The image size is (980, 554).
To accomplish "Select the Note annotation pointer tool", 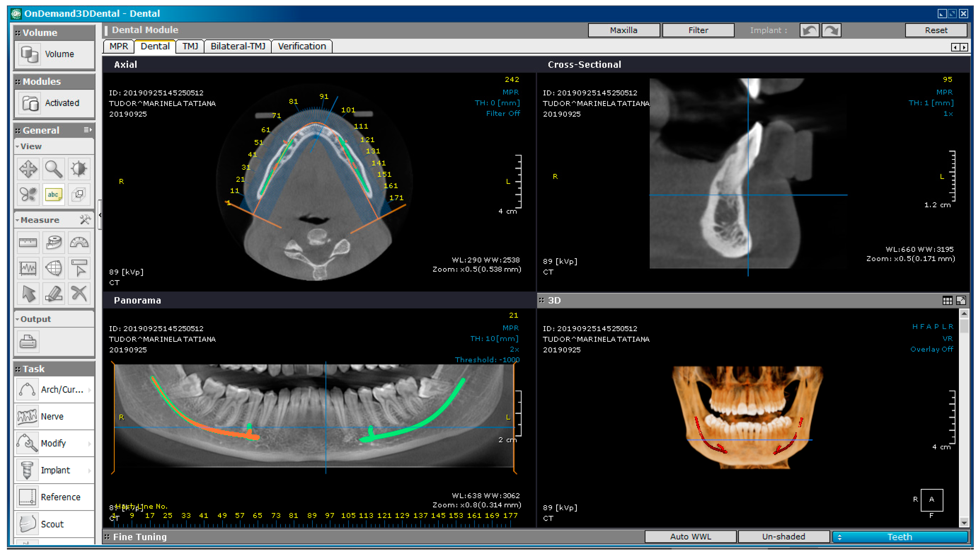I will (79, 268).
